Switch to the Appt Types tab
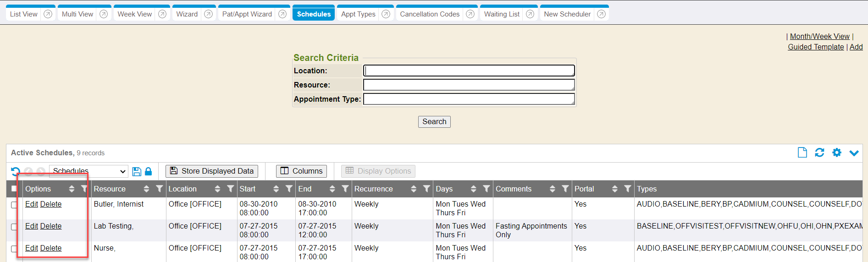868x262 pixels. coord(358,14)
